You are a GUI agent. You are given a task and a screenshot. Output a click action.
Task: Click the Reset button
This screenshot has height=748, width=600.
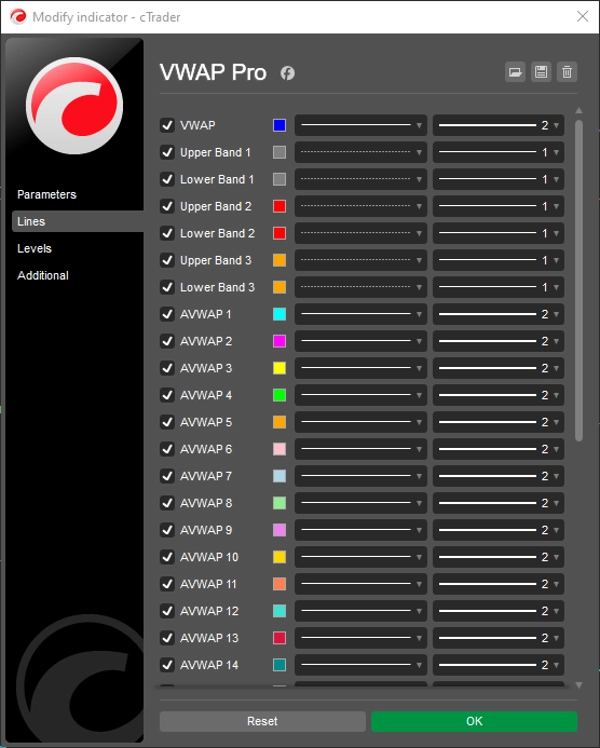(262, 721)
